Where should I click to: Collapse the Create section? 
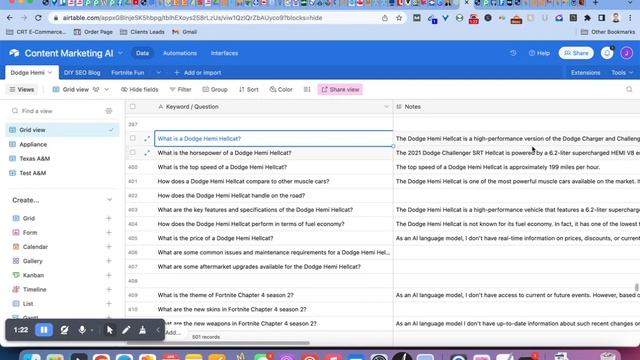coord(109,200)
